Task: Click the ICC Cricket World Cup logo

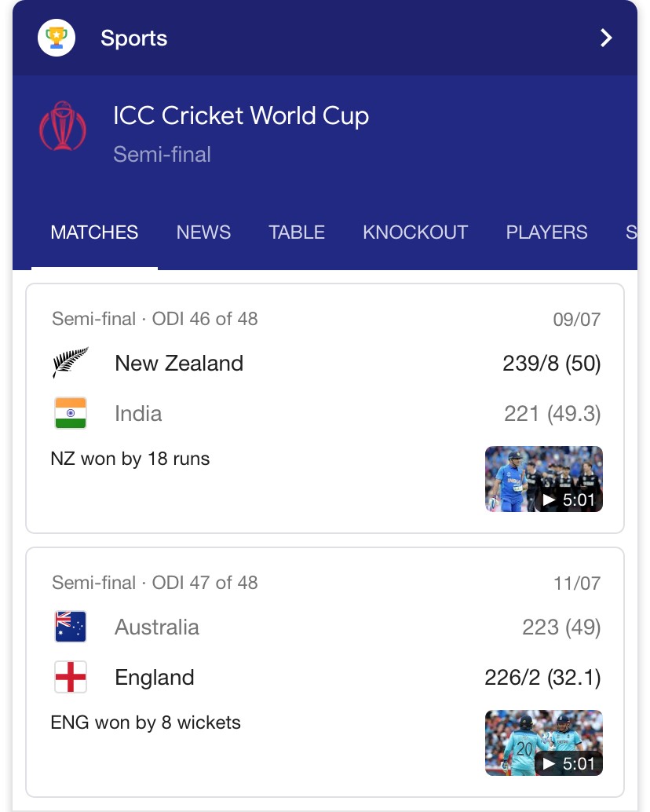Action: coord(62,126)
